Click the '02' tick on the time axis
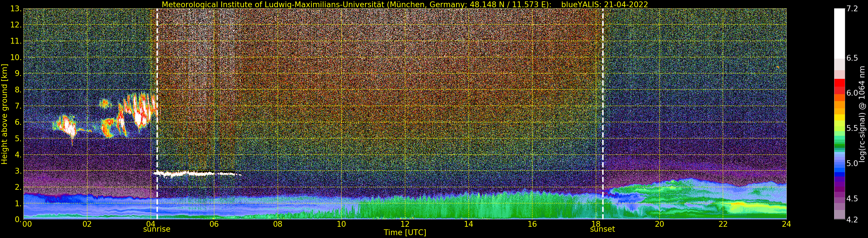Screen dimensions: 868x238 (87, 224)
